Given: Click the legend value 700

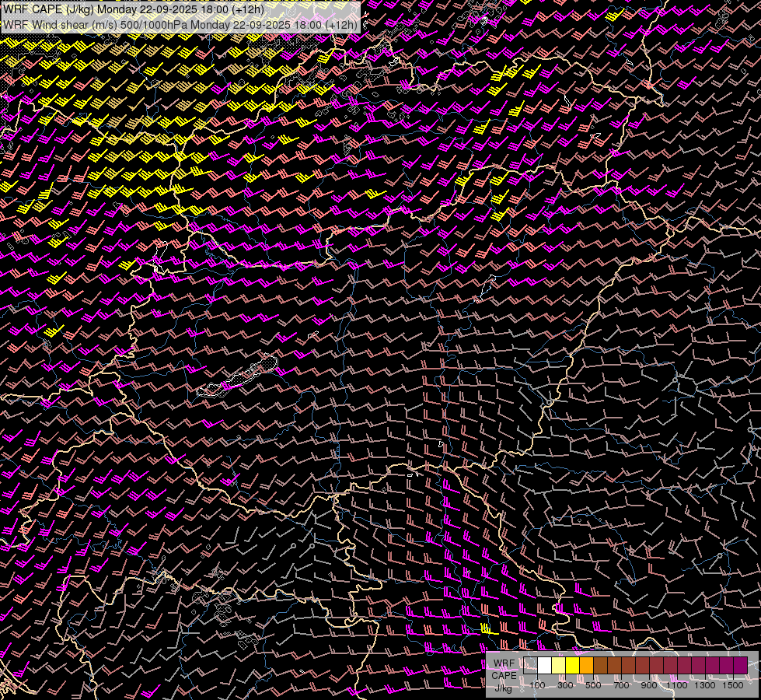Looking at the screenshot, I should click(621, 685).
